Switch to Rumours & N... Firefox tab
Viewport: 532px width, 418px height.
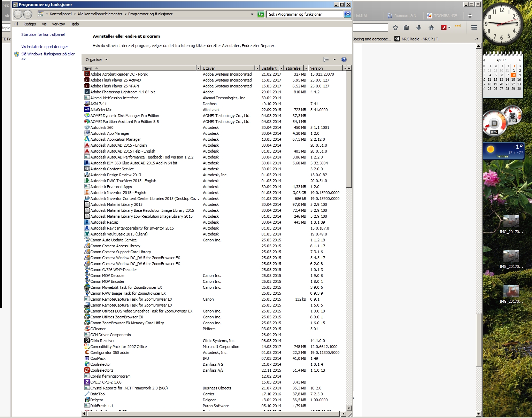point(403,16)
